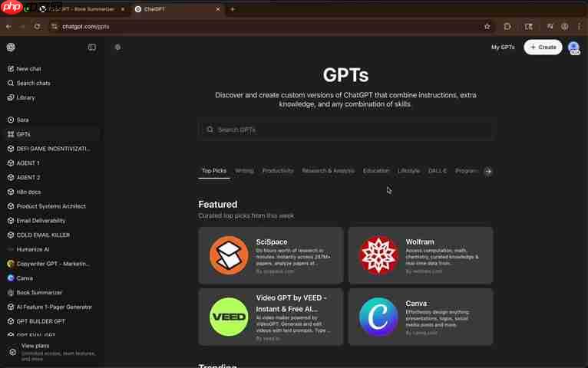588x368 pixels.
Task: Select Research & Analysis tab
Action: pyautogui.click(x=328, y=171)
